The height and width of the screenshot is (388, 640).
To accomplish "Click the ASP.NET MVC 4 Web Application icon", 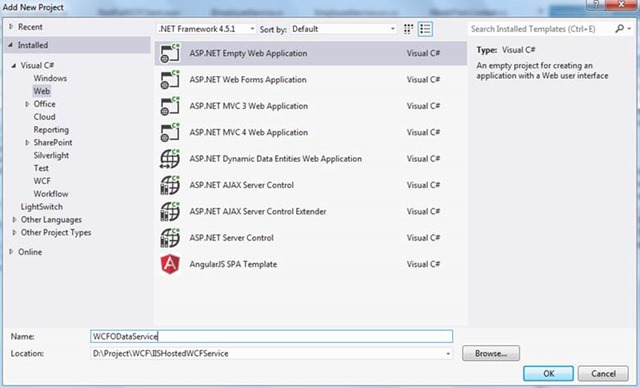I will (170, 132).
